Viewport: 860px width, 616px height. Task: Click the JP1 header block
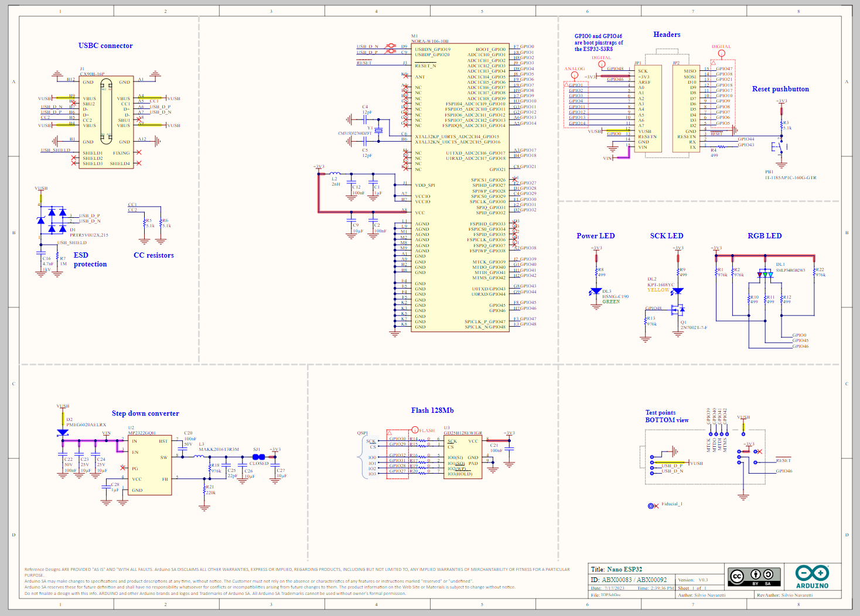point(647,109)
